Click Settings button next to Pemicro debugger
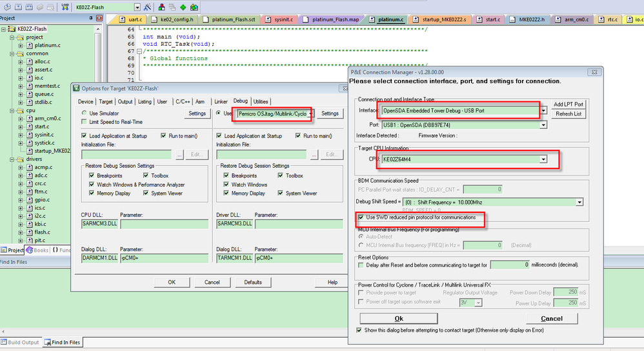The height and width of the screenshot is (351, 644). pos(330,114)
